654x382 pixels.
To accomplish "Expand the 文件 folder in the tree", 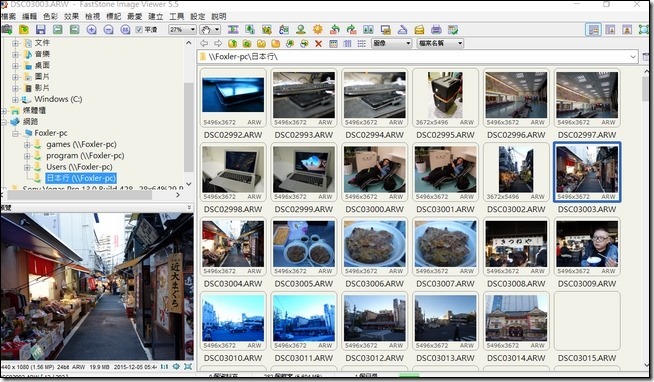I will click(15, 43).
